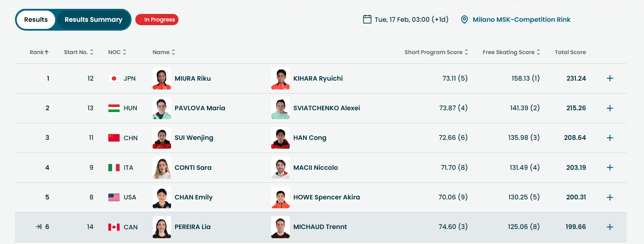
Task: Click the Hungary flag icon
Action: tap(114, 108)
